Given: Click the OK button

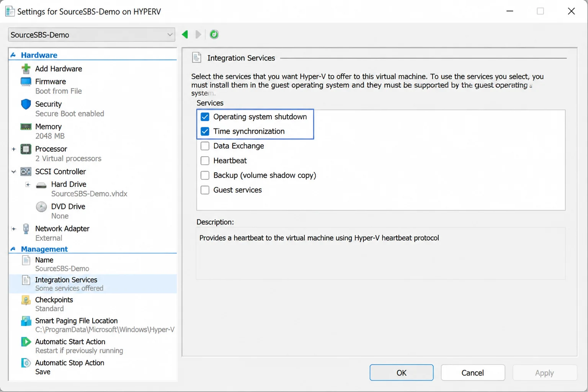Looking at the screenshot, I should [402, 372].
